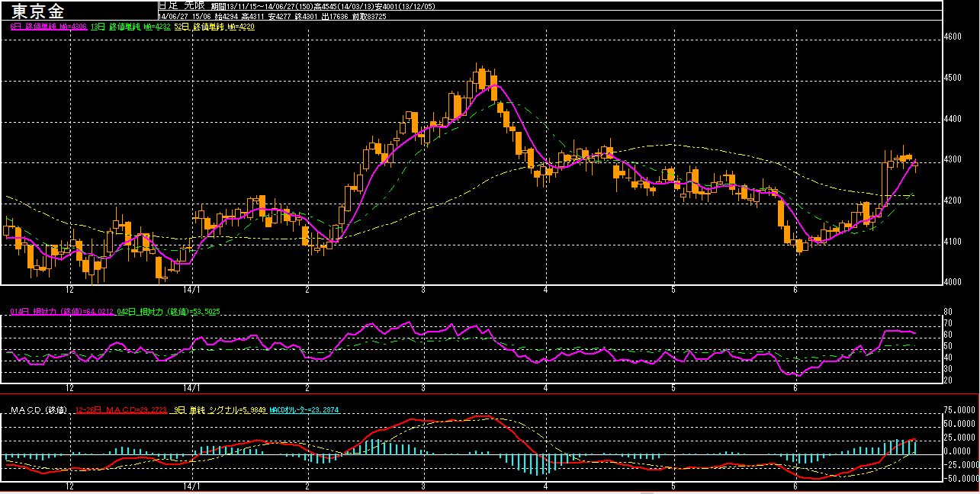Click the 30 level on the RSI axis
This screenshot has height=494, width=980.
coord(947,368)
